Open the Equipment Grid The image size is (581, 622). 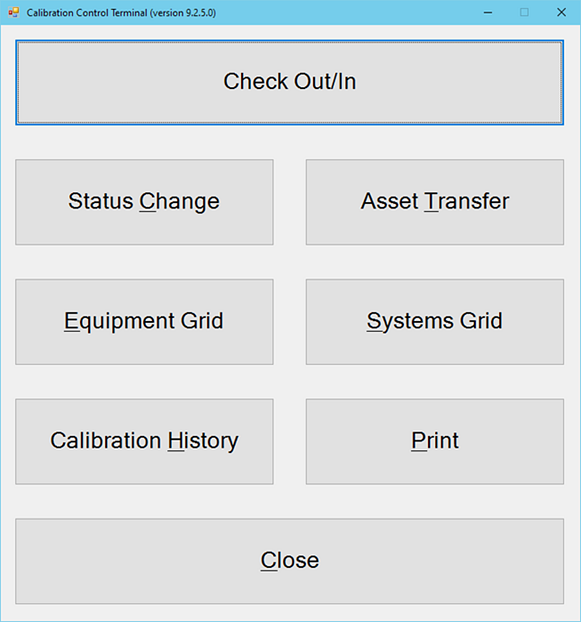coord(144,322)
